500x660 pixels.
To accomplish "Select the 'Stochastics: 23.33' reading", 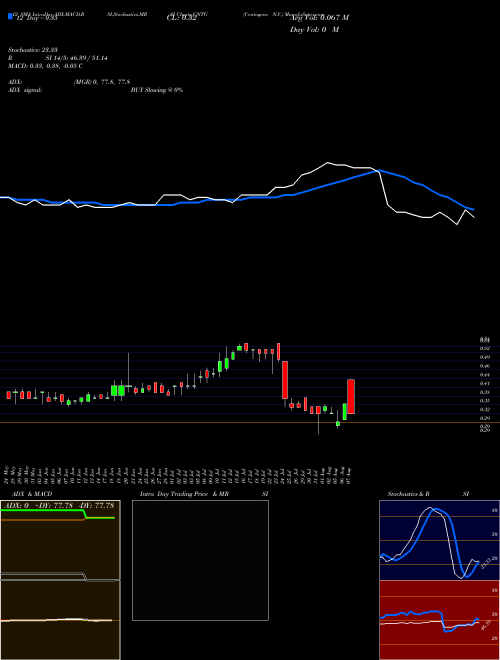I will coord(33,50).
